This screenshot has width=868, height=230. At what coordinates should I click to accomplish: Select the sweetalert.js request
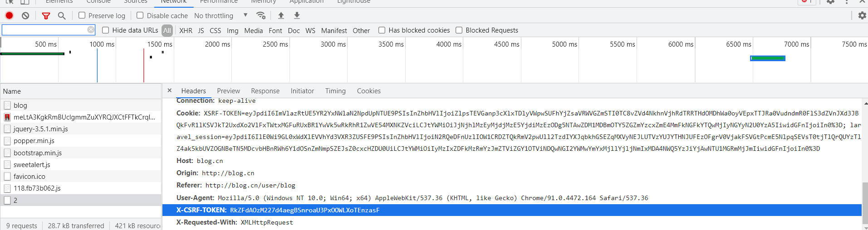coord(81,164)
